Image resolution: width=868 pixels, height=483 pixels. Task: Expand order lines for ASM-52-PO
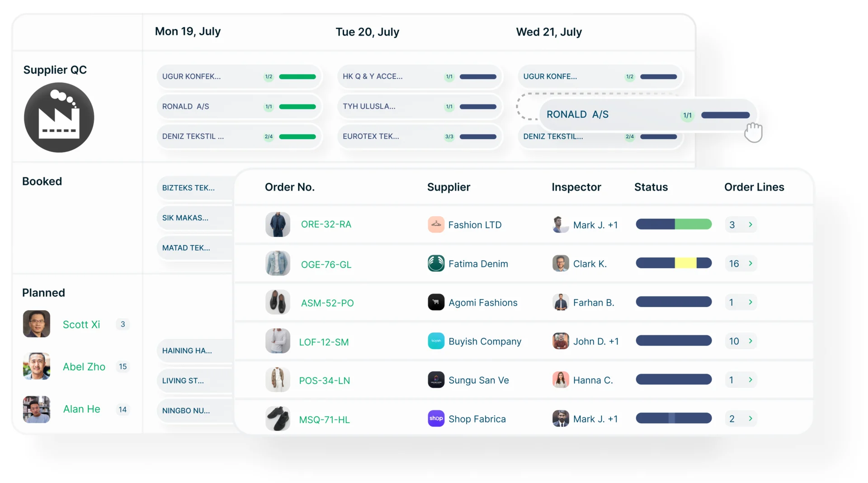point(750,302)
